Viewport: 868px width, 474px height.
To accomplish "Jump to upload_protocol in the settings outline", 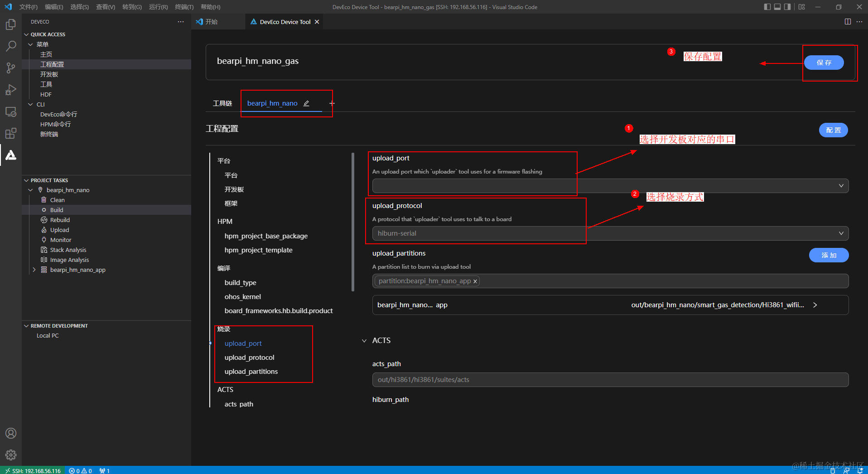I will (x=250, y=358).
